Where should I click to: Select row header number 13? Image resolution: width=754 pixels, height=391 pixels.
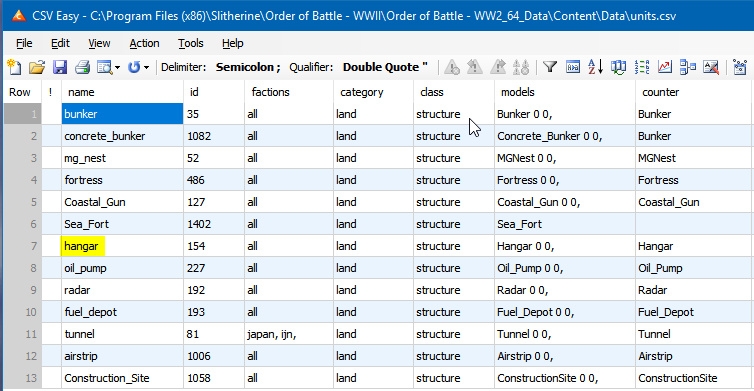(23, 378)
